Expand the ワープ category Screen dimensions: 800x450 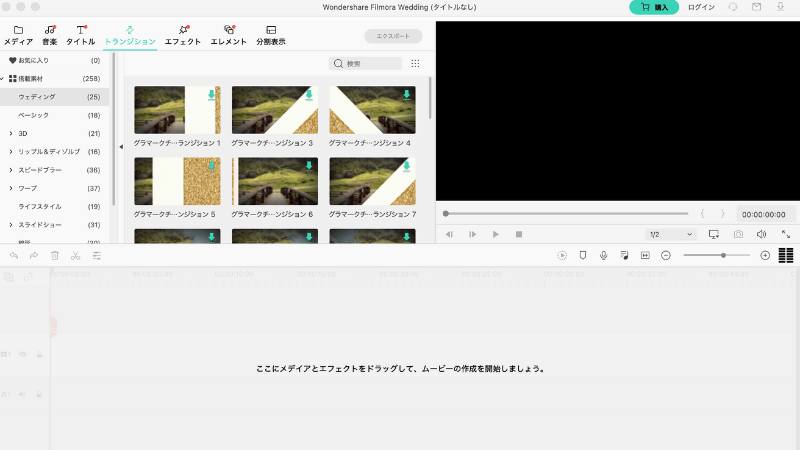coord(11,188)
